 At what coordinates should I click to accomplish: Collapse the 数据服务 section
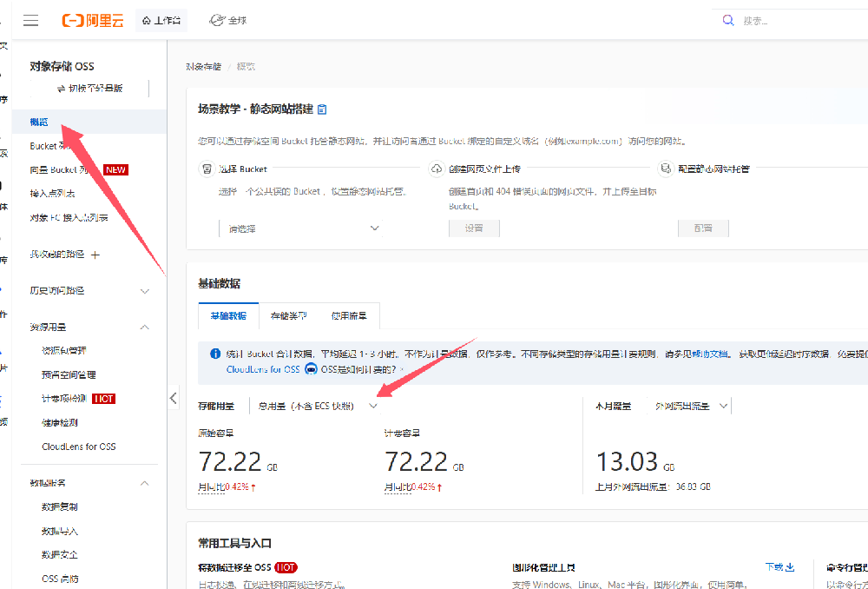pos(144,483)
